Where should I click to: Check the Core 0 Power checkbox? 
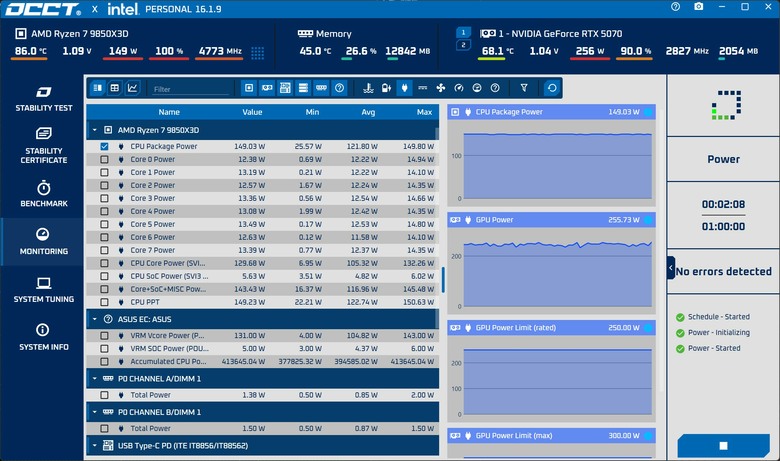104,159
